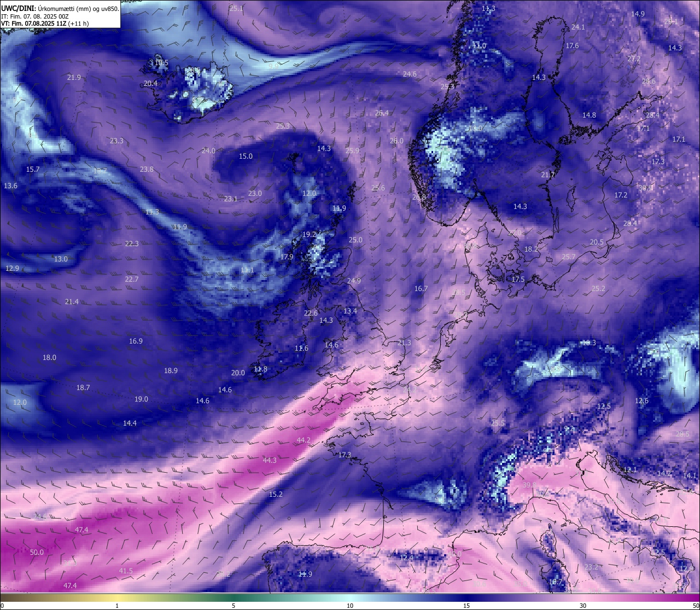This screenshot has height=610, width=700.
Task: Click the 25.6 value label
Action: (378, 188)
